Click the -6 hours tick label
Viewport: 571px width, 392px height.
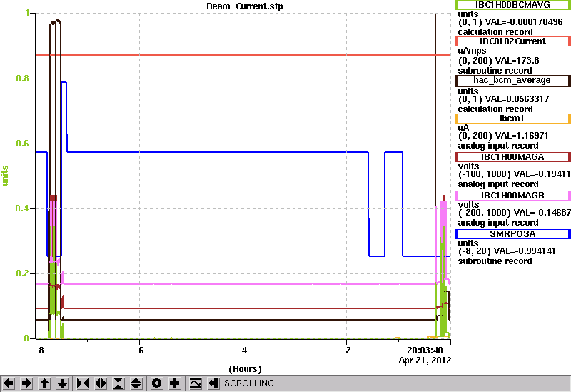[139, 351]
